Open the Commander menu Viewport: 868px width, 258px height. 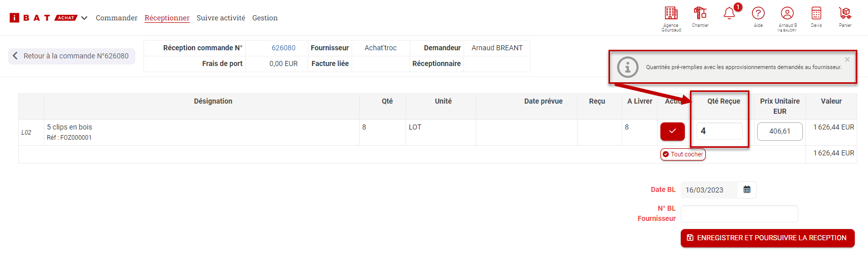click(x=117, y=18)
